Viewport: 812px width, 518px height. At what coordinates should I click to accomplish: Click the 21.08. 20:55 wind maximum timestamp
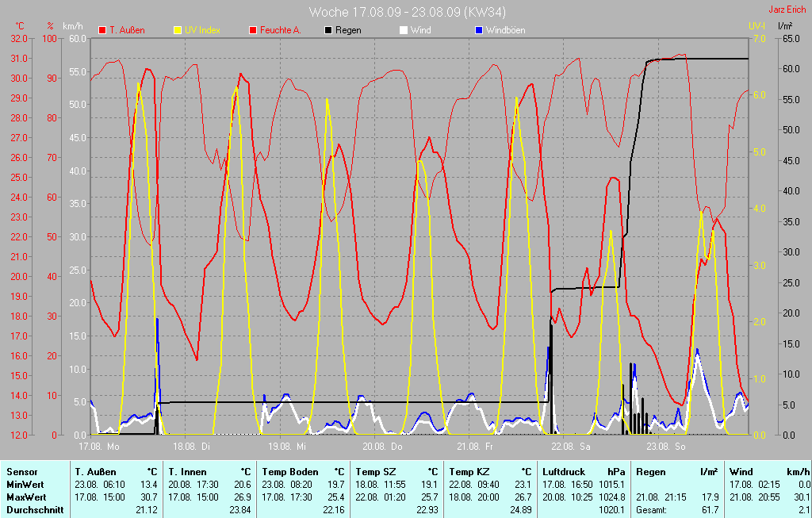tap(754, 497)
